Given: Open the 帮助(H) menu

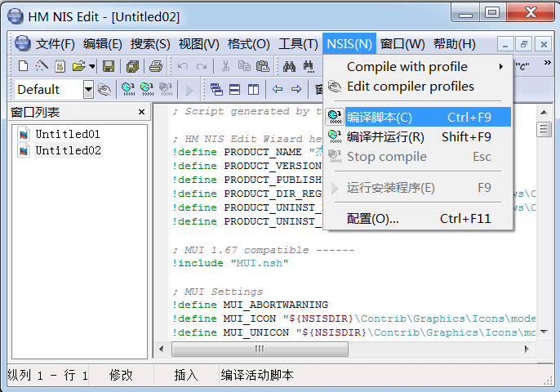Looking at the screenshot, I should (x=454, y=44).
